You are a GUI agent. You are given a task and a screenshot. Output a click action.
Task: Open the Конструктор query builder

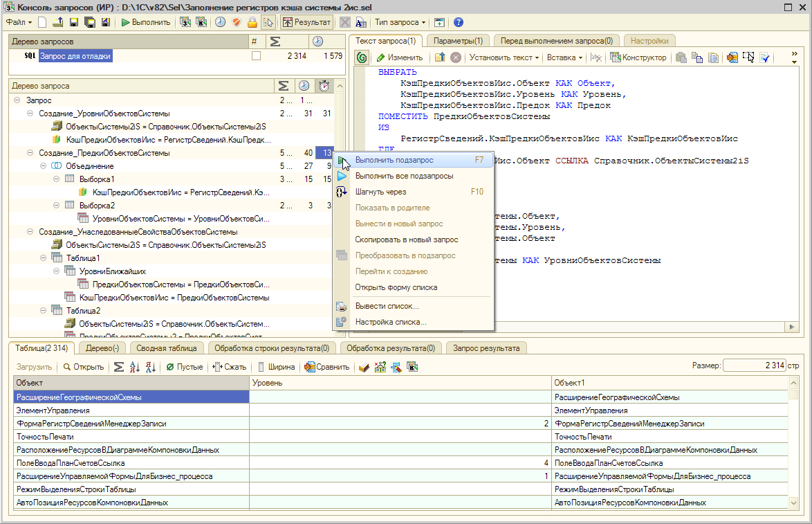pos(638,57)
